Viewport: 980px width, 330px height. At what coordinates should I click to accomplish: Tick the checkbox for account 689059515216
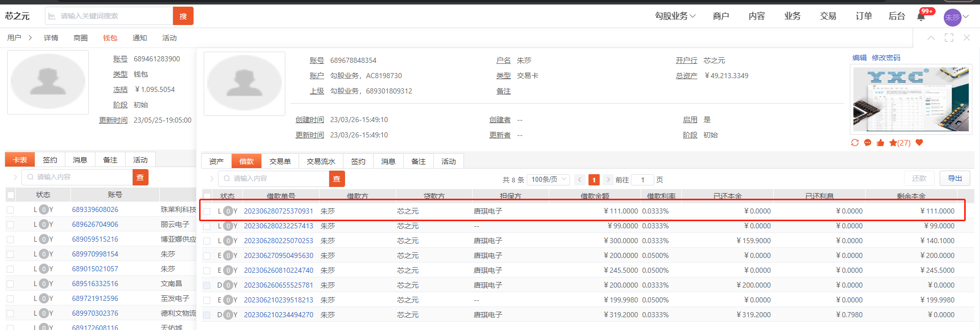point(10,239)
